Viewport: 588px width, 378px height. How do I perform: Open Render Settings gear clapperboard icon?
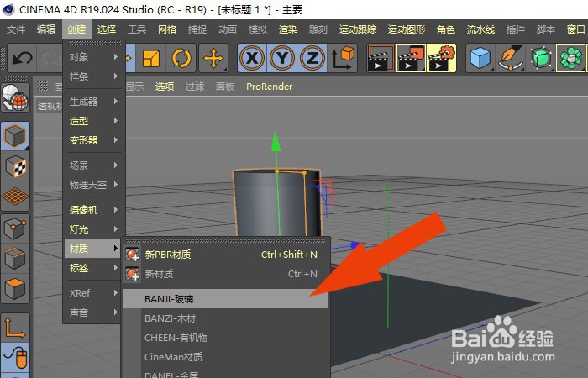click(x=441, y=58)
